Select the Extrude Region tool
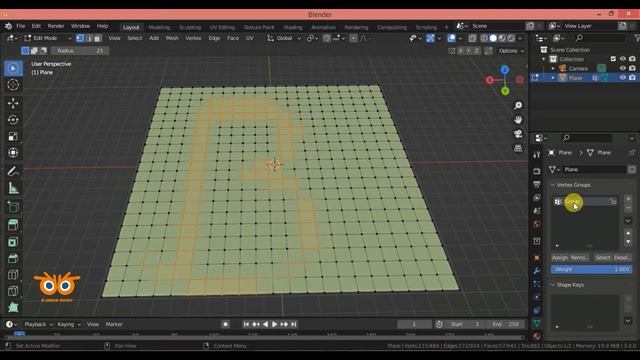 coord(13,225)
